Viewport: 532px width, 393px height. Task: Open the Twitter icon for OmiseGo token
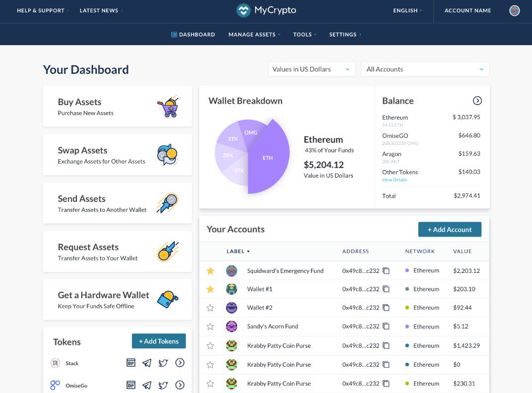click(x=163, y=385)
